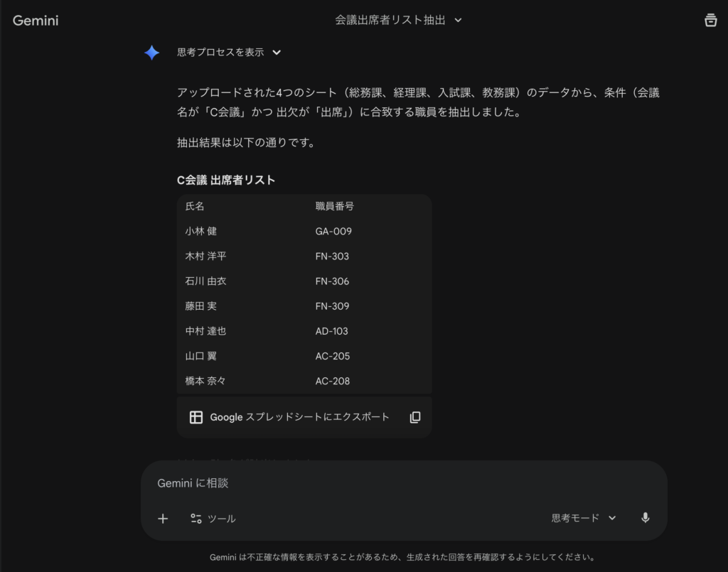Click the 職員番号 column header
Viewport: 728px width, 572px height.
tap(334, 207)
